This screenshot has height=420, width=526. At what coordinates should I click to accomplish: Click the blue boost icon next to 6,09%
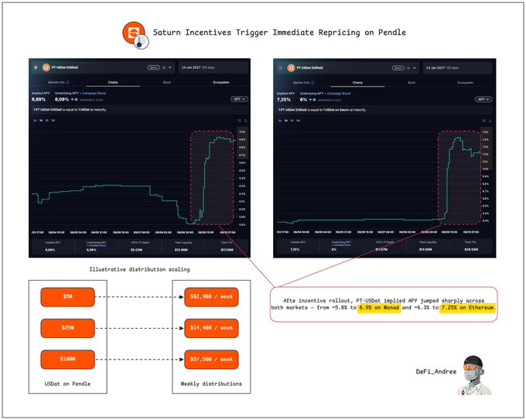pyautogui.click(x=76, y=100)
